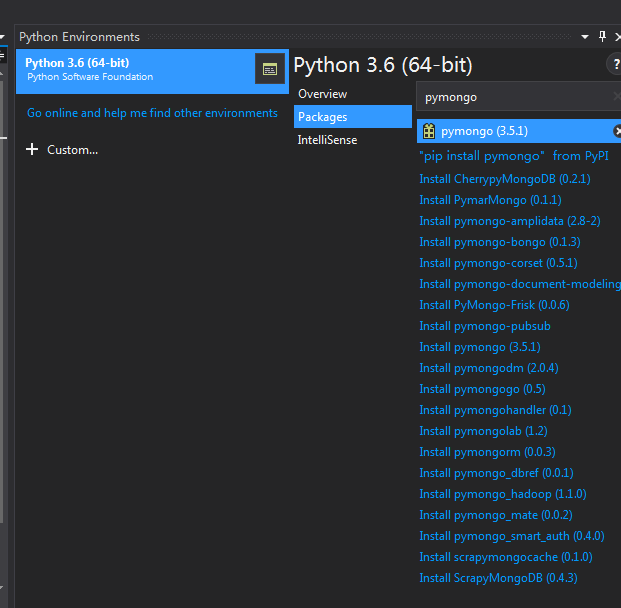Viewport: 621px width, 608px height.
Task: Install pymongodm (2.0.4) package
Action: (x=488, y=368)
